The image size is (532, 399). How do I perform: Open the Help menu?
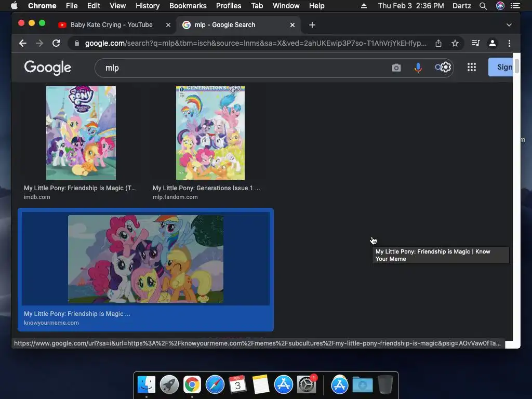pos(316,6)
